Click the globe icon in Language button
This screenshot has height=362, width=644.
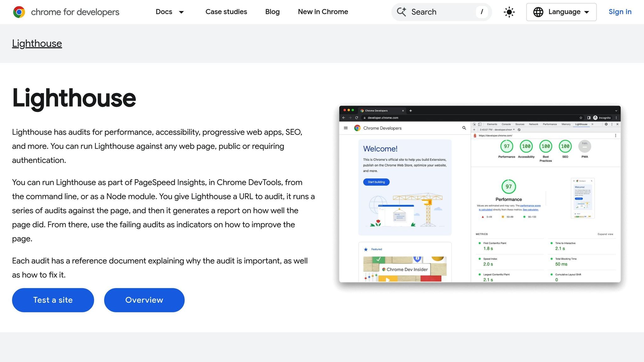(x=538, y=12)
